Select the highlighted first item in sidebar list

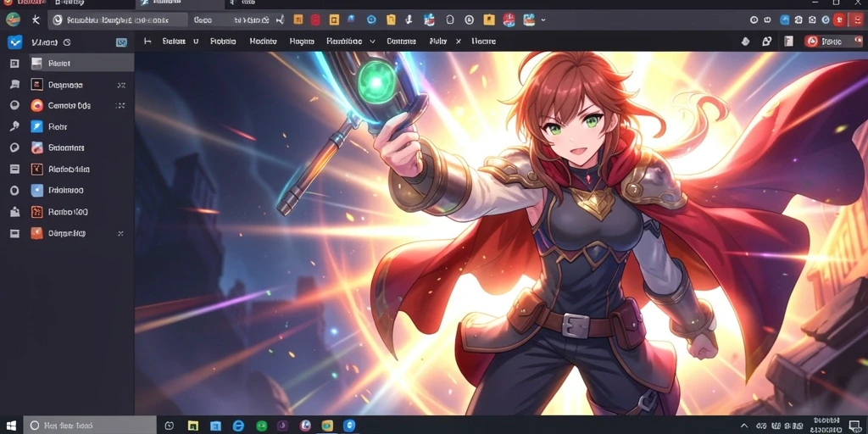(x=81, y=63)
